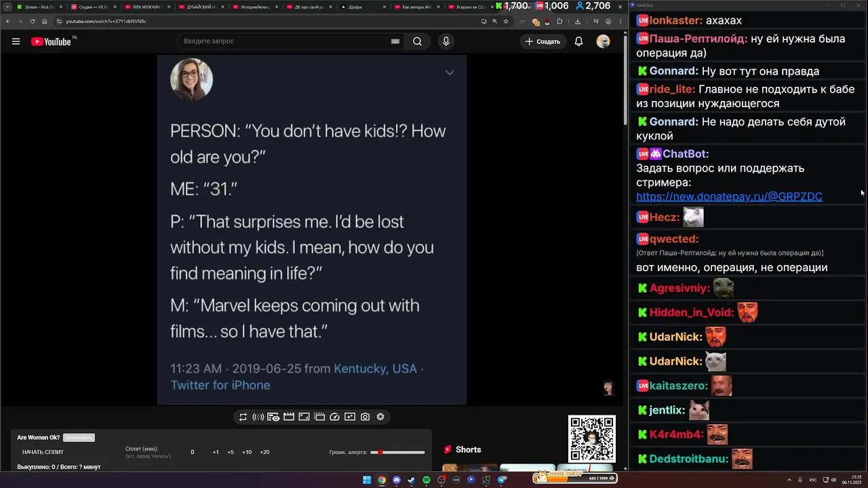Switch to the Студия — VK tab
This screenshot has width=868, height=488.
click(93, 7)
